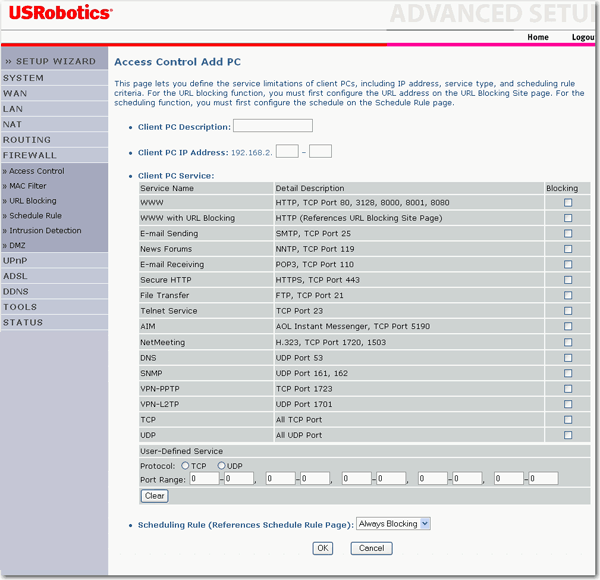This screenshot has width=600, height=580.
Task: Tick the VPN-L2TP blocking checkbox
Action: 568,404
